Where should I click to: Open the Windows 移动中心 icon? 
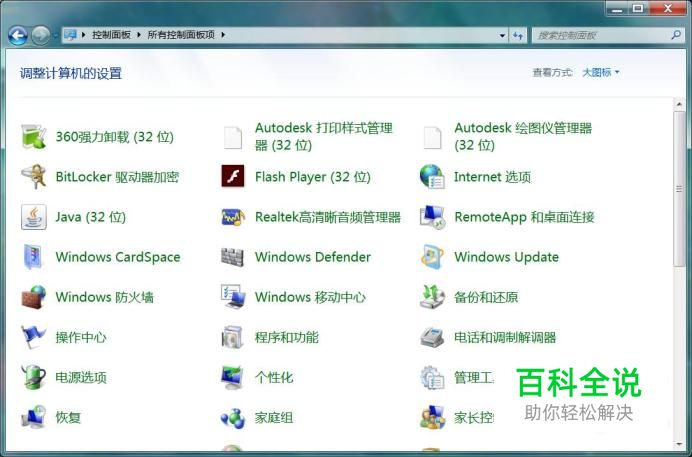coord(233,297)
